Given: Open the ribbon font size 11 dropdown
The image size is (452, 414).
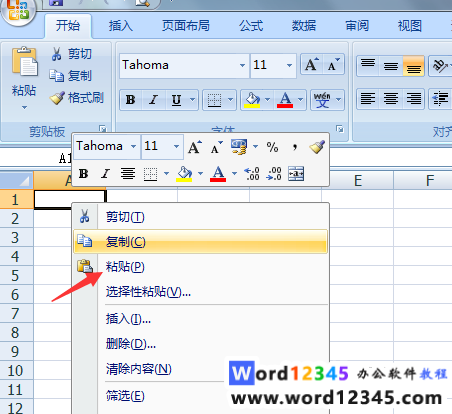Looking at the screenshot, I should [x=289, y=65].
